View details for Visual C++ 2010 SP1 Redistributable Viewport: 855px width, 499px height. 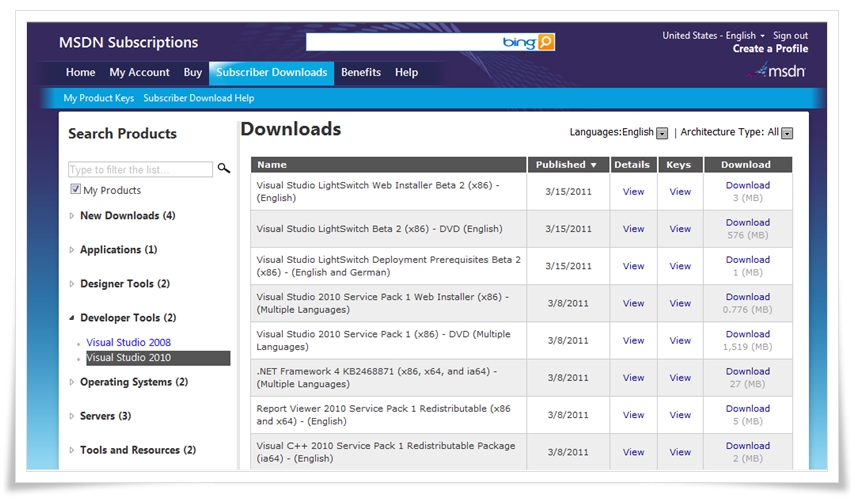click(633, 452)
